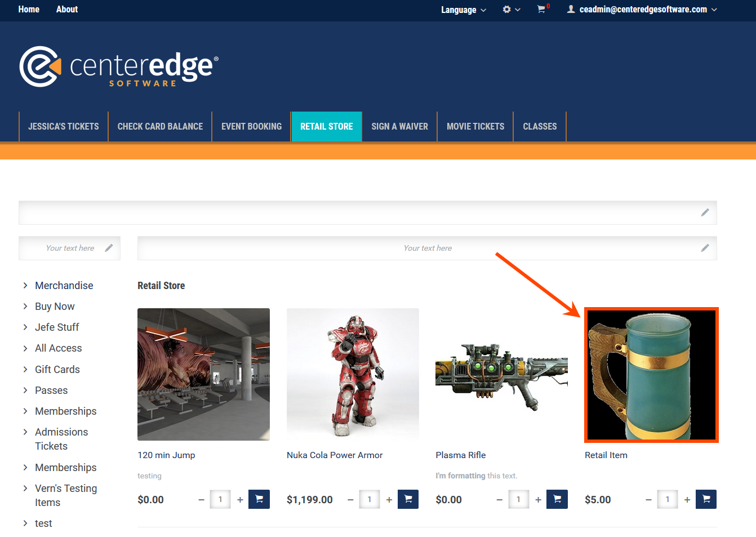
Task: Open the Passes category link
Action: click(x=51, y=390)
